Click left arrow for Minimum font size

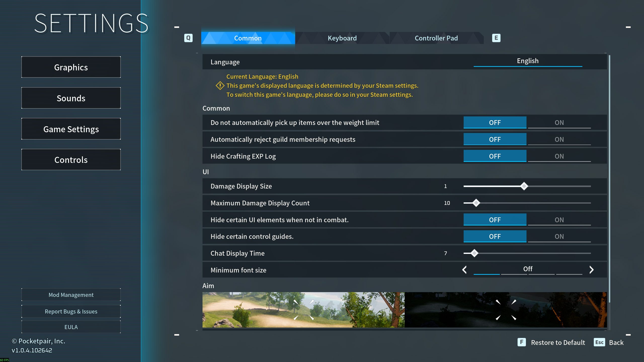(x=464, y=270)
